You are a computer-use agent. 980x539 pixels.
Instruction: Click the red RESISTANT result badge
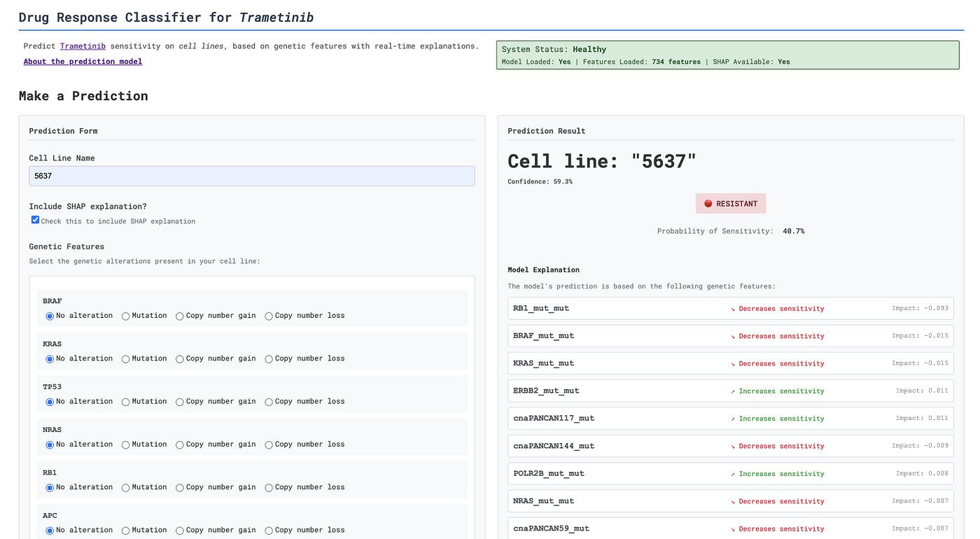(731, 204)
